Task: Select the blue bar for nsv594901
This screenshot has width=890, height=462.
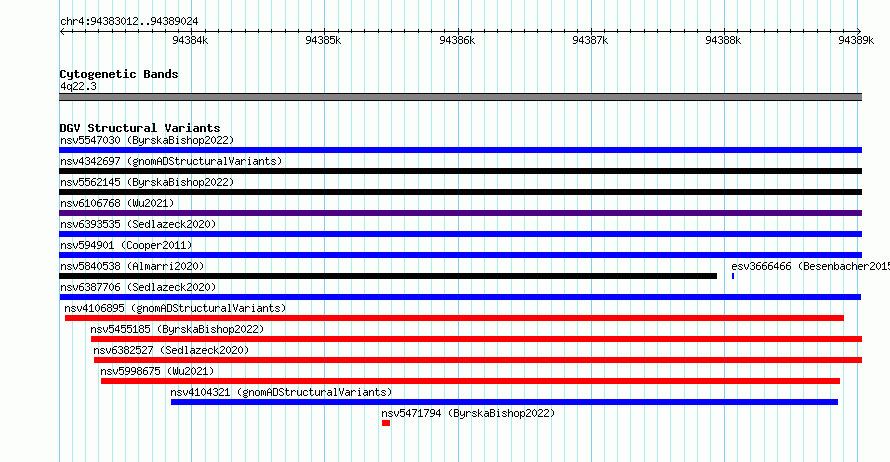Action: pyautogui.click(x=460, y=255)
